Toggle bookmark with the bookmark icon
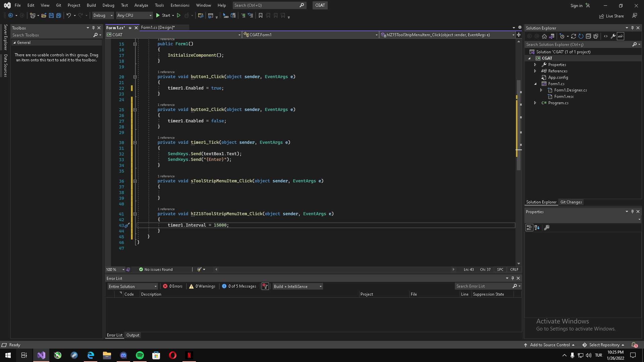644x362 pixels. tap(260, 15)
